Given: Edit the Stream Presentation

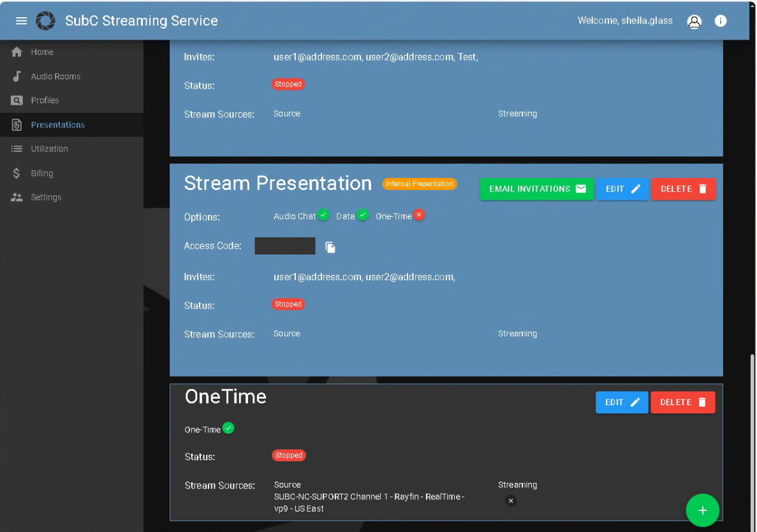Looking at the screenshot, I should [x=622, y=189].
